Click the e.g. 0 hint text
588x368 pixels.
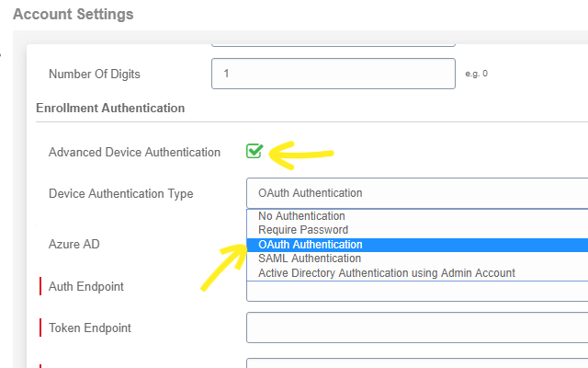coord(476,74)
